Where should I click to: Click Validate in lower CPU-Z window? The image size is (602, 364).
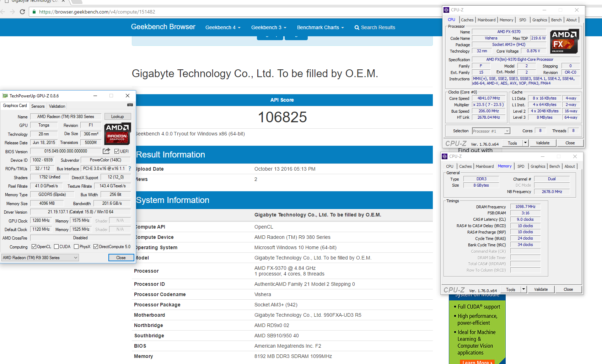[x=541, y=289]
